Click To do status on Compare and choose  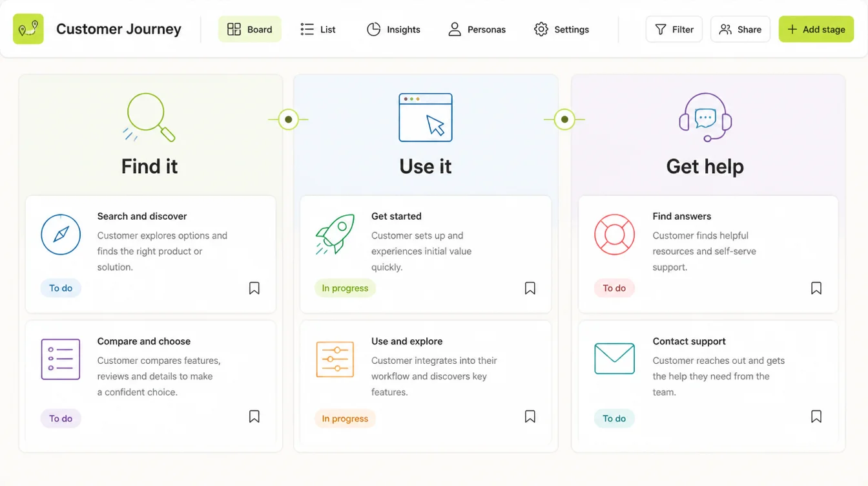point(61,418)
